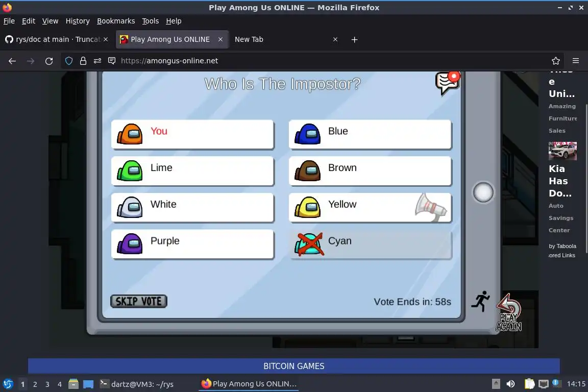This screenshot has width=588, height=392.
Task: Click the Play Again arrow icon
Action: tap(508, 312)
